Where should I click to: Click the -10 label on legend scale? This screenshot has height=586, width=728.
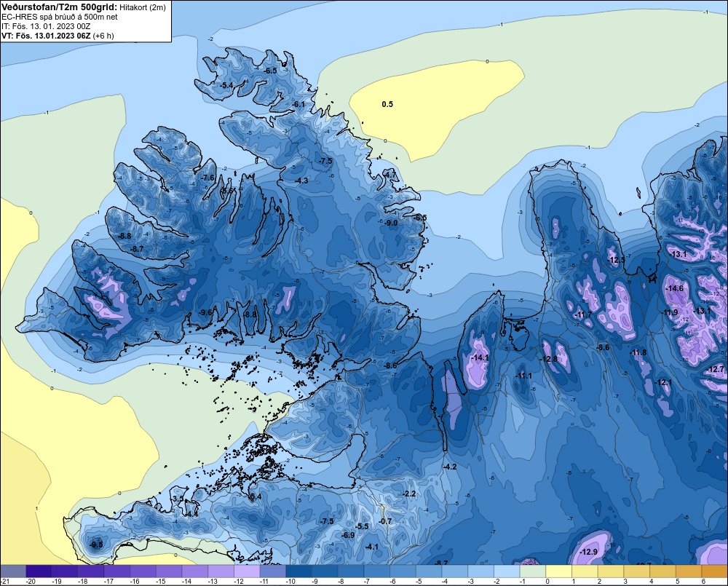290,582
